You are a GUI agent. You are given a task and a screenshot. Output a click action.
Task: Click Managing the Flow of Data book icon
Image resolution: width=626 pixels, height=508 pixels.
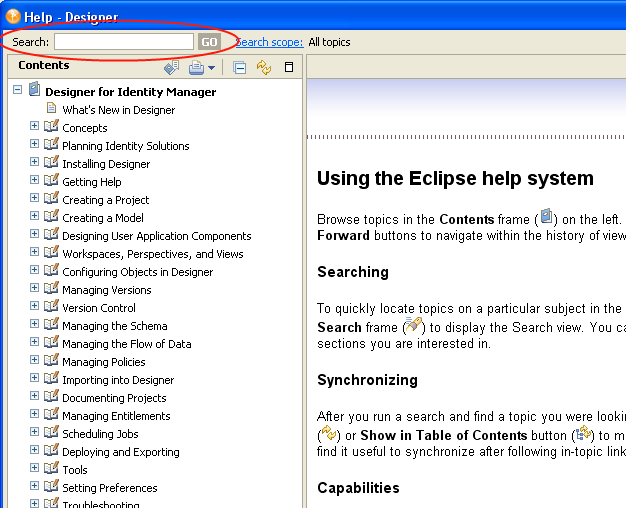[x=51, y=341]
